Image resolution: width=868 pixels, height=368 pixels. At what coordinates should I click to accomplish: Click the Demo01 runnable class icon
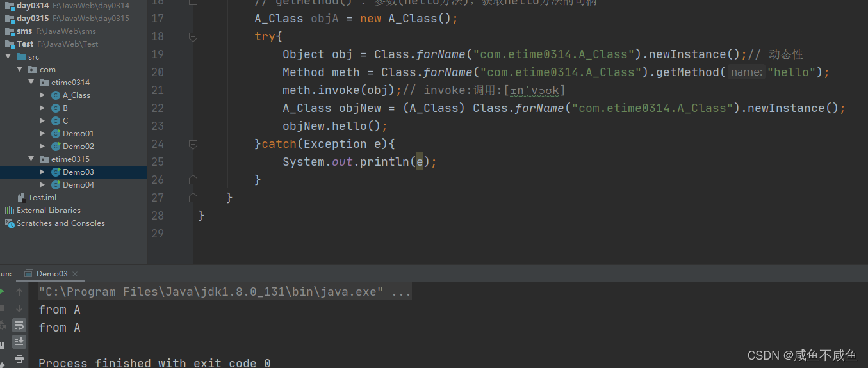click(x=56, y=134)
